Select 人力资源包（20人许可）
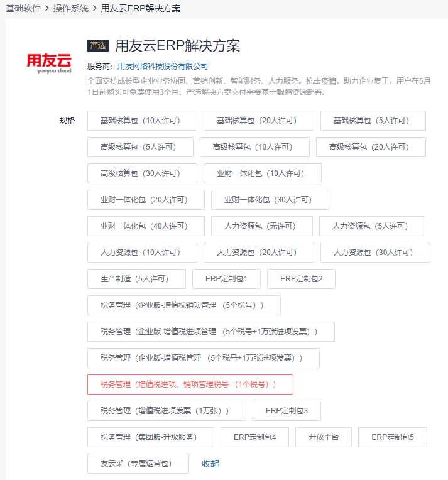Screen dimensions: 448x480 coord(259,252)
